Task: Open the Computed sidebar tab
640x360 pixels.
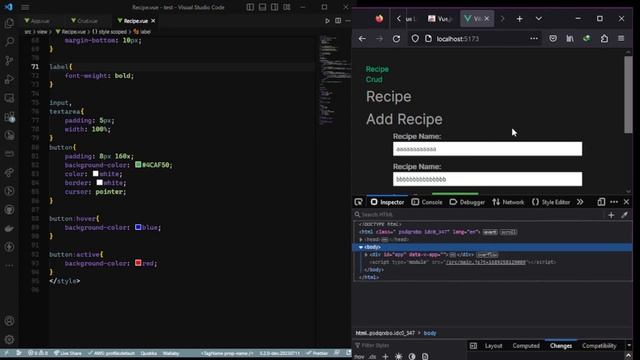Action: [526, 346]
